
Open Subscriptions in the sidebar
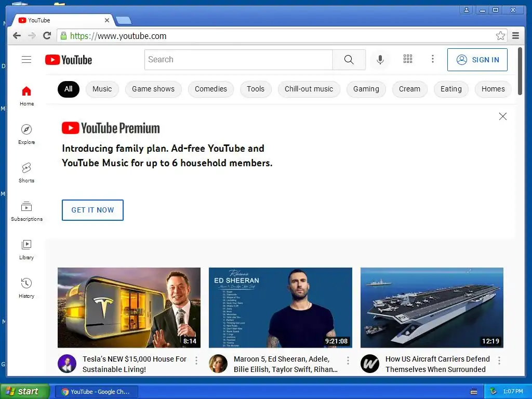(x=26, y=211)
